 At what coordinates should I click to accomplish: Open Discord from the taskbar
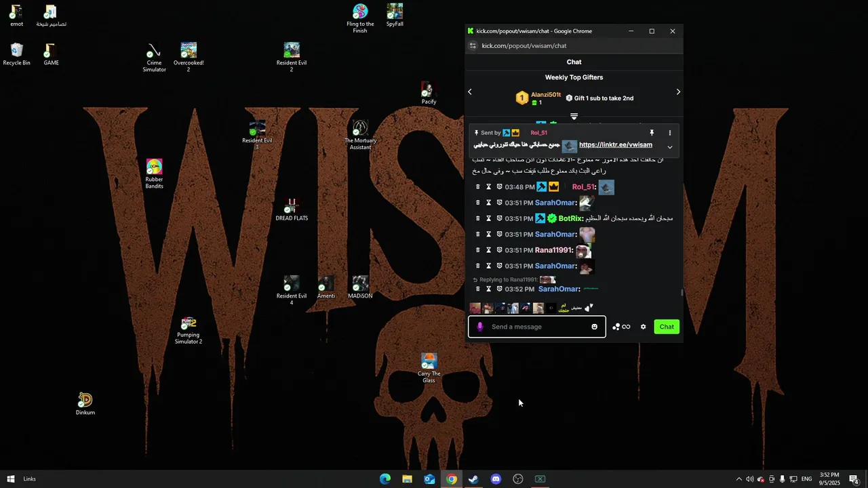click(496, 479)
